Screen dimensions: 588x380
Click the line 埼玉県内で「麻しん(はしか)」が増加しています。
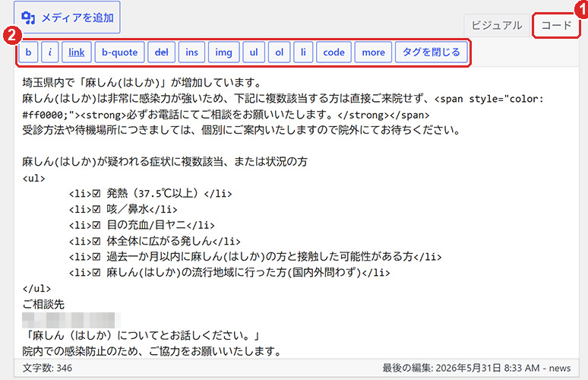pyautogui.click(x=142, y=83)
